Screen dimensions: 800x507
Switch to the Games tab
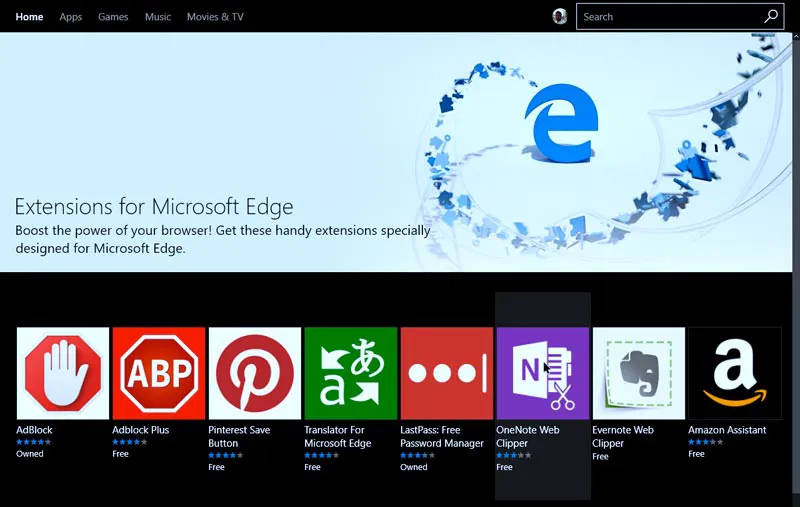[x=113, y=17]
